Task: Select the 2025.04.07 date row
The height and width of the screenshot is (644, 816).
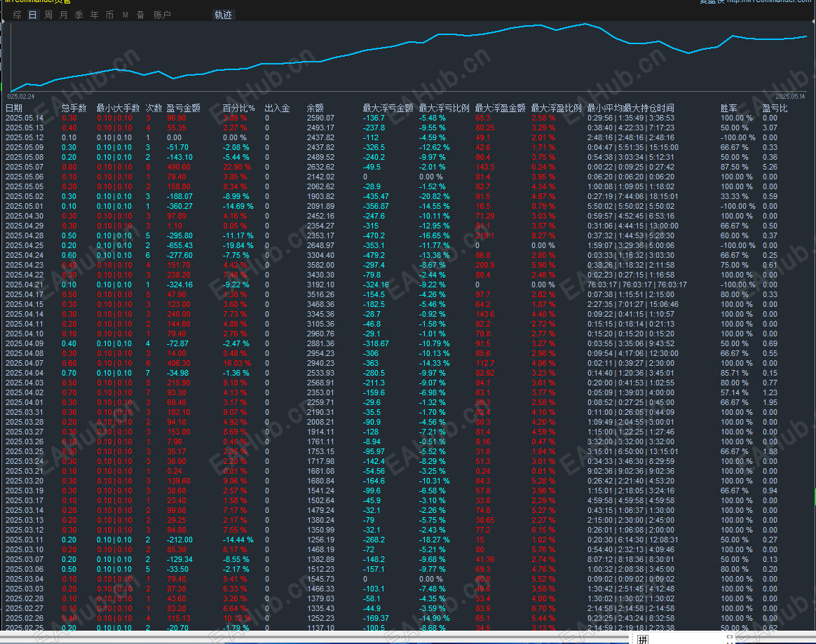Action: [25, 363]
